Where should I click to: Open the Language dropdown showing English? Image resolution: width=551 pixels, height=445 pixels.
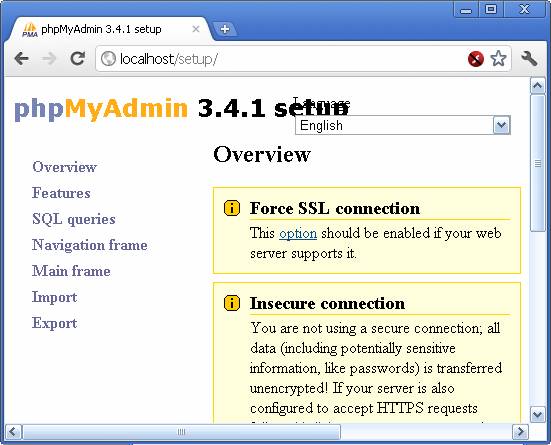[403, 125]
